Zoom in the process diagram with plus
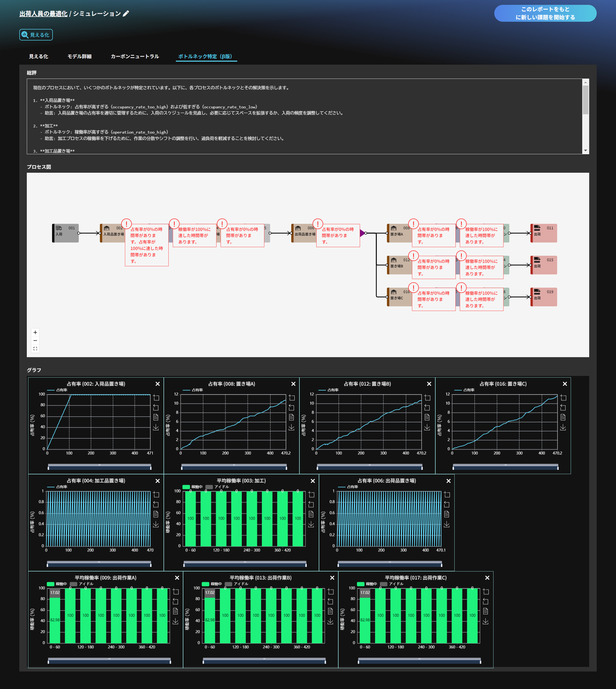The image size is (616, 689). (35, 332)
